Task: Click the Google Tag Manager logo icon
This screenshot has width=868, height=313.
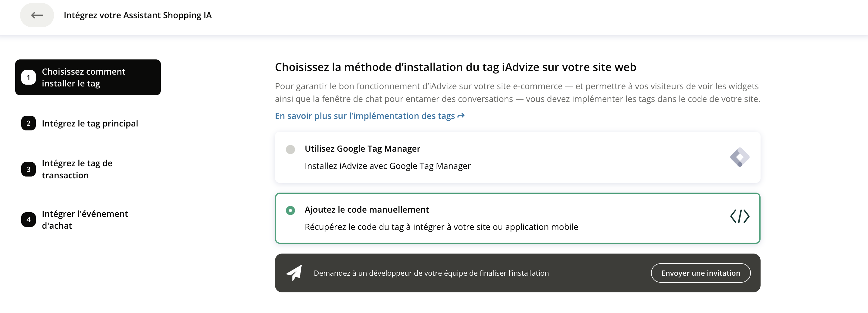Action: (x=739, y=157)
